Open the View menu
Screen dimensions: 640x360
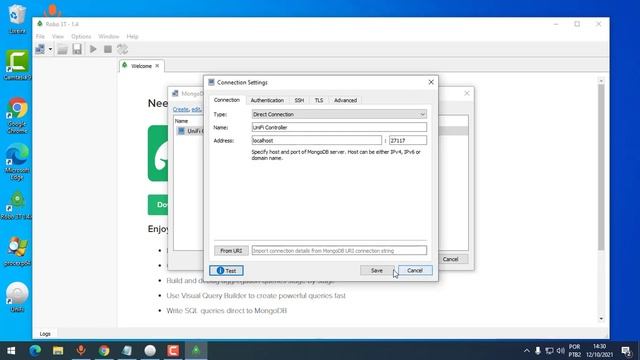[x=58, y=36]
